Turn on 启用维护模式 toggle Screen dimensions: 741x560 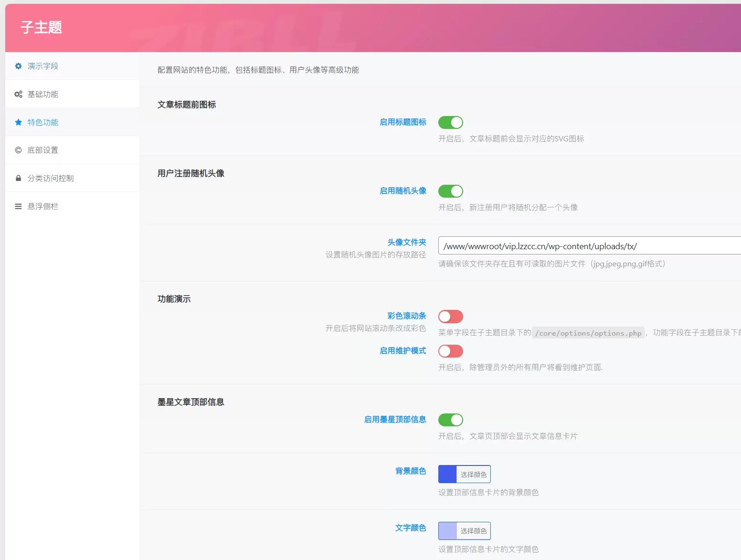[x=451, y=351]
